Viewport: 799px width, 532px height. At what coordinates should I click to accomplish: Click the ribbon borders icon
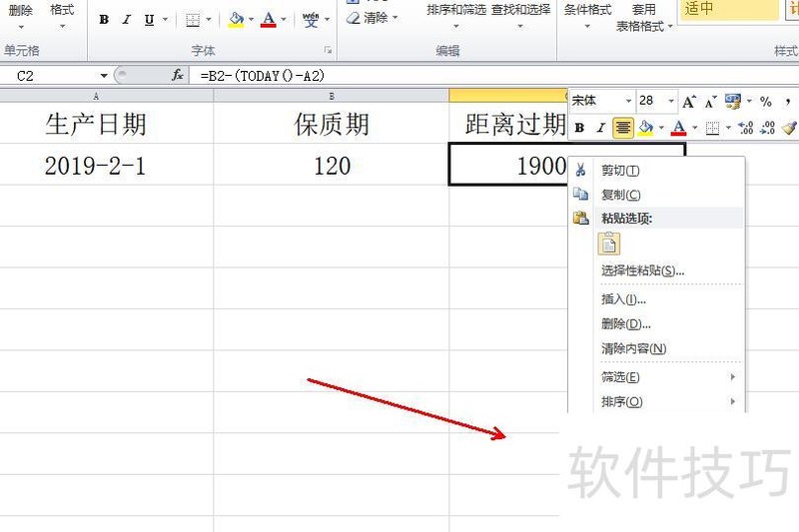pyautogui.click(x=193, y=20)
